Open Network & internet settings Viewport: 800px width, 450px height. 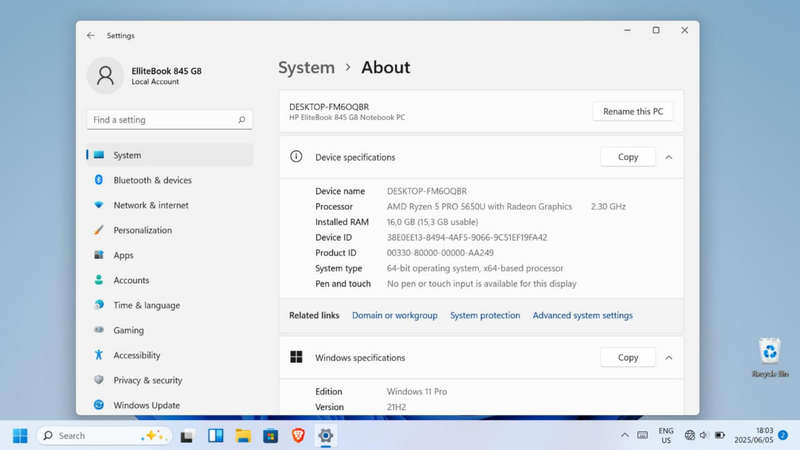[169, 205]
